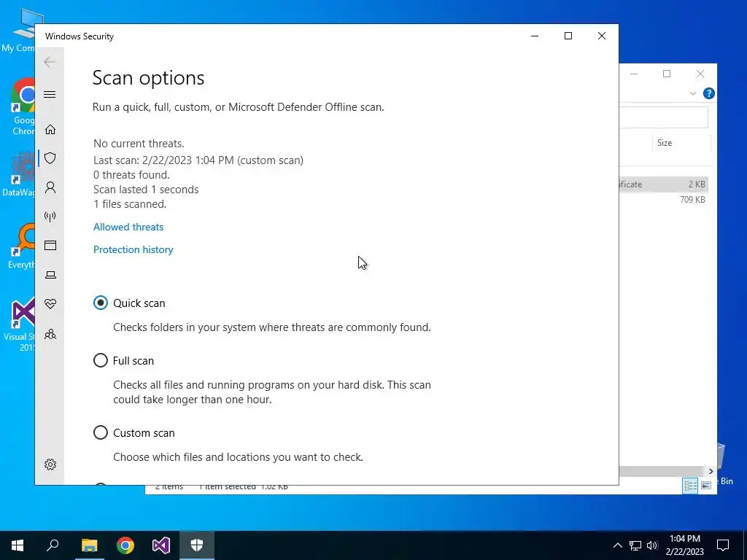Open Family options icon

pos(50,334)
